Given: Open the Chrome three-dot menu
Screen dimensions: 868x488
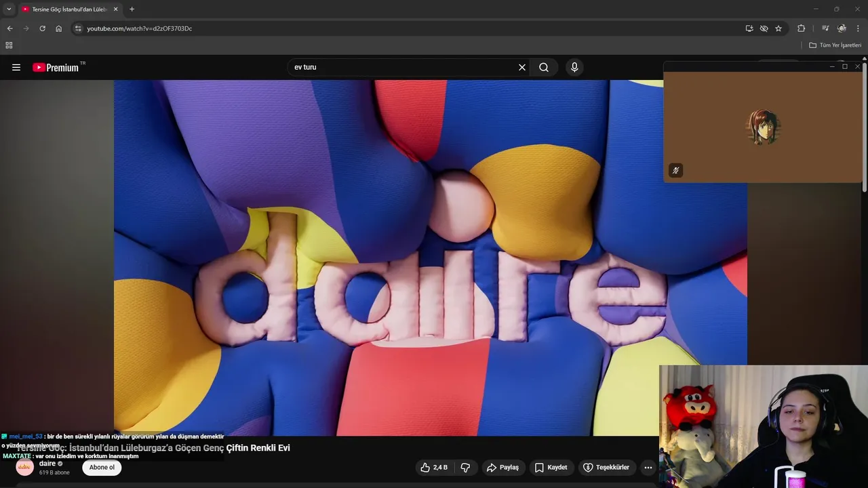Looking at the screenshot, I should pyautogui.click(x=858, y=28).
